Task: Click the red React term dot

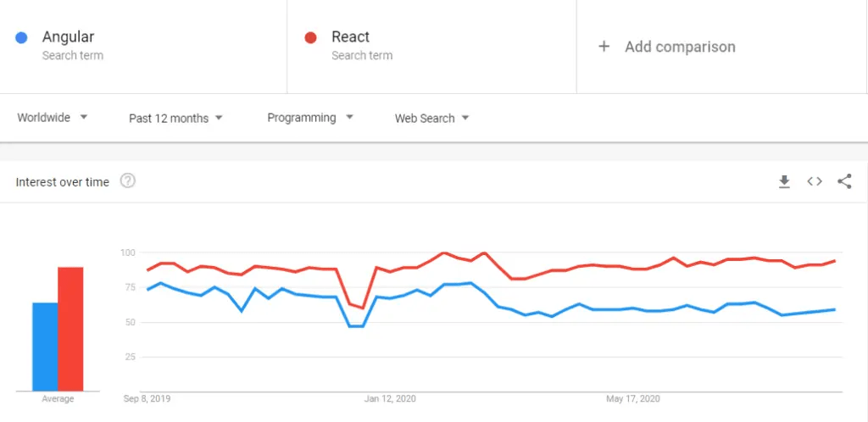Action: (310, 37)
